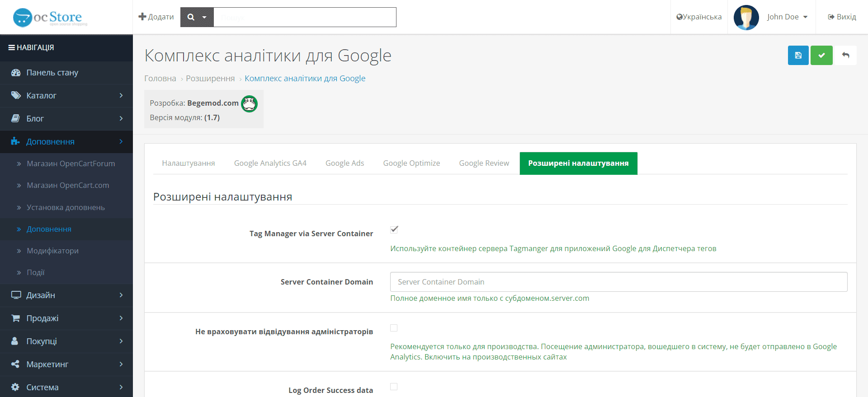Click the Панель стану dashboard icon
Viewport: 868px width, 397px height.
[16, 73]
